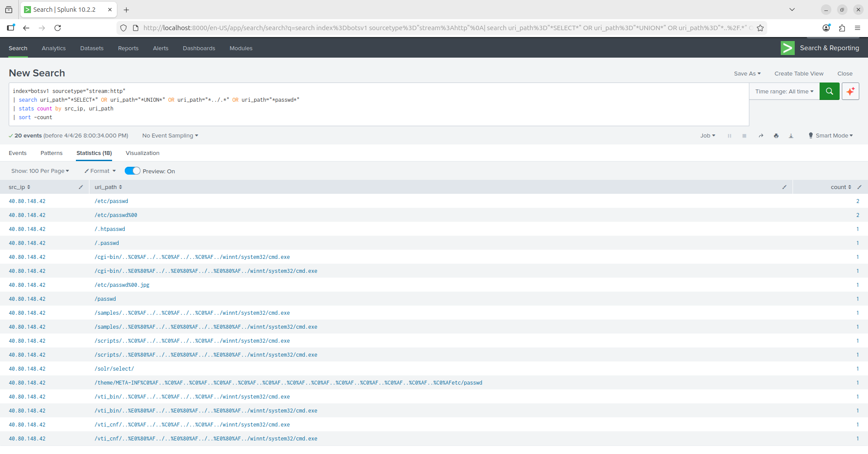This screenshot has width=868, height=454.
Task: Open the Modules nav item
Action: (x=241, y=48)
